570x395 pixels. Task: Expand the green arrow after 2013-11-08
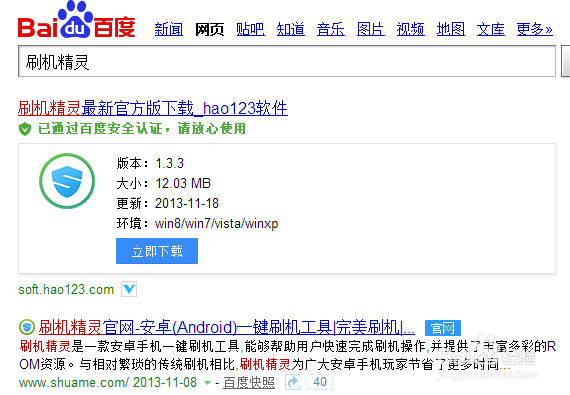coord(208,383)
